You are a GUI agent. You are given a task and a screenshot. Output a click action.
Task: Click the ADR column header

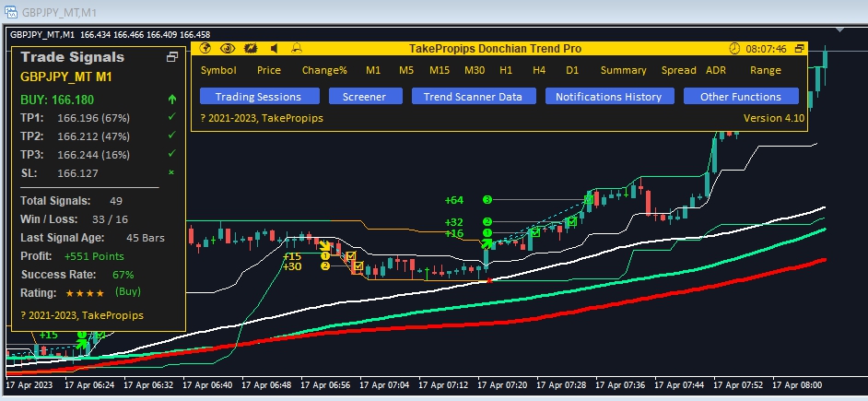tap(716, 70)
